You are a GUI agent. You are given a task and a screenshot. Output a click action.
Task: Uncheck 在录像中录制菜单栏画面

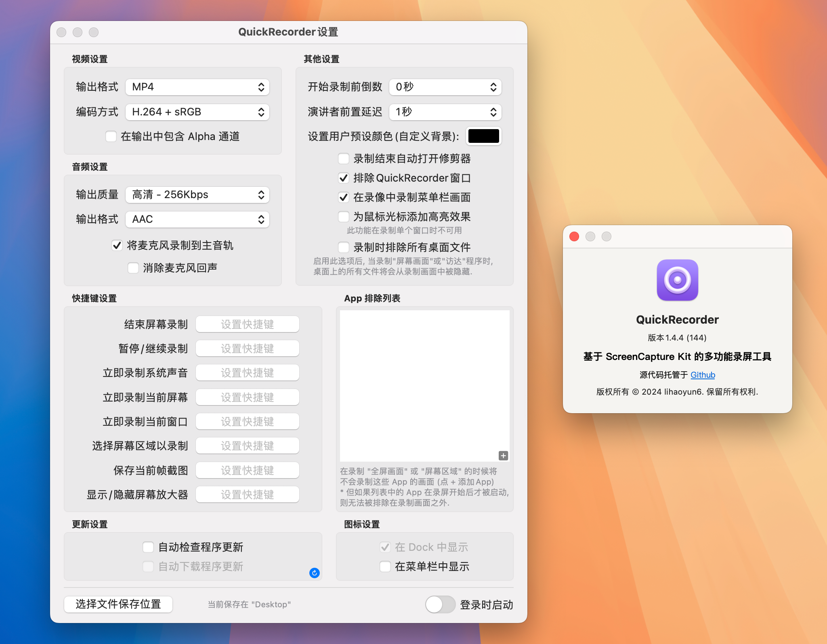pos(344,197)
